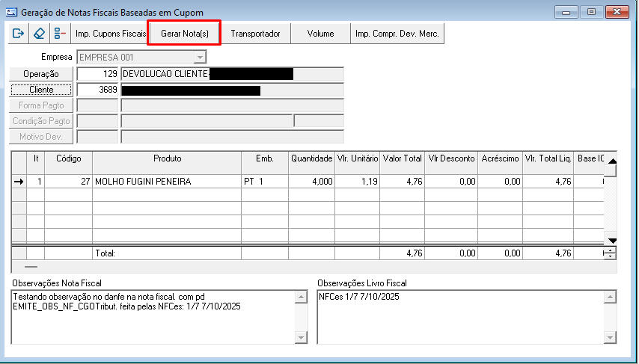
Task: Click the Total: label in totals row
Action: coord(106,253)
